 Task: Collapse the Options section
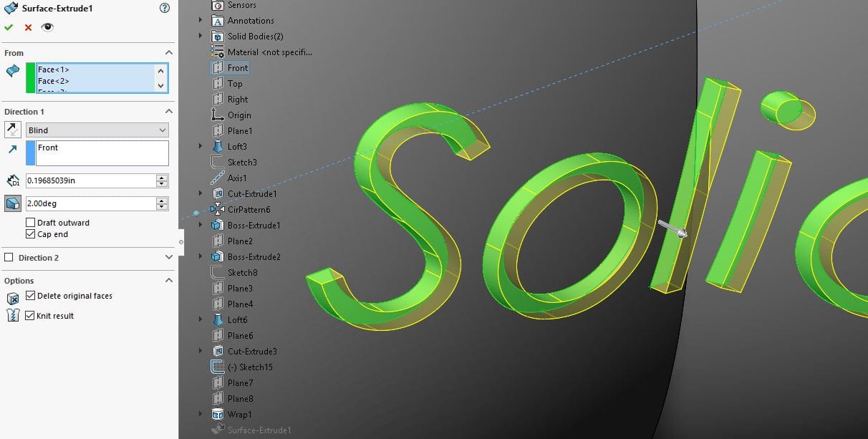pos(169,281)
